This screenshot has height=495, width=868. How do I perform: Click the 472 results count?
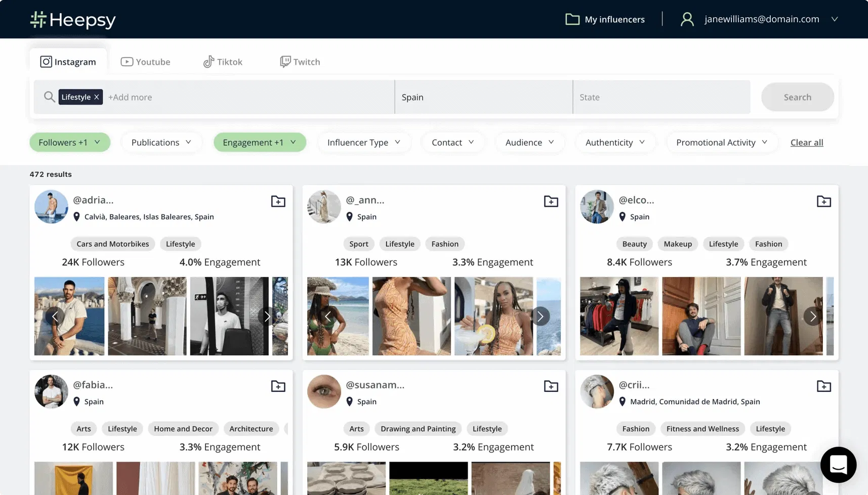point(51,174)
